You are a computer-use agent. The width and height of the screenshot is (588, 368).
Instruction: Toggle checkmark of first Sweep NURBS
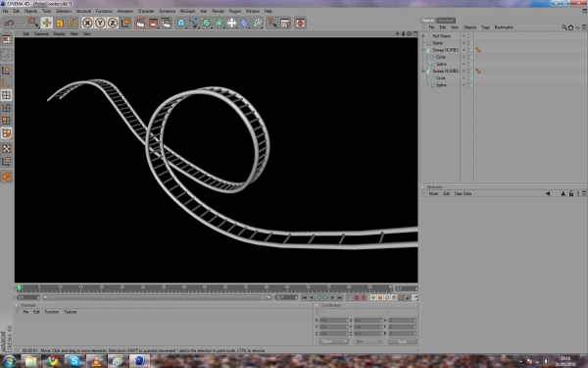click(x=471, y=50)
